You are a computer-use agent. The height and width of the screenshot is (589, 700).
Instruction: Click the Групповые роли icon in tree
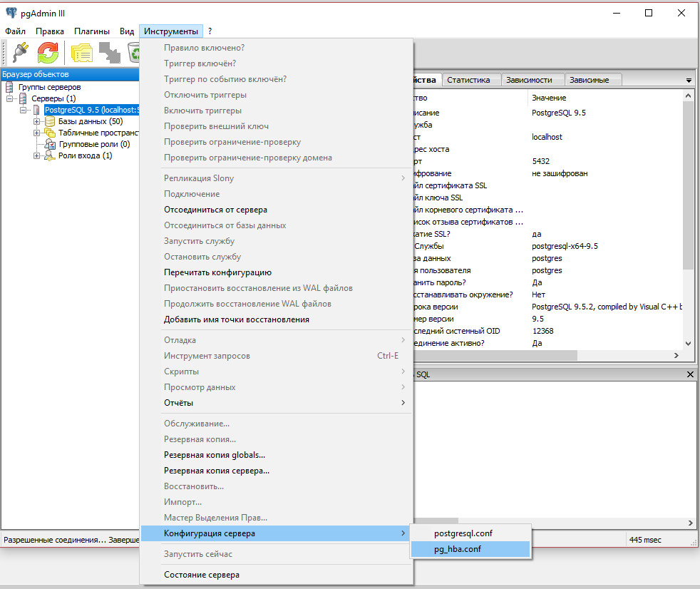click(x=50, y=144)
